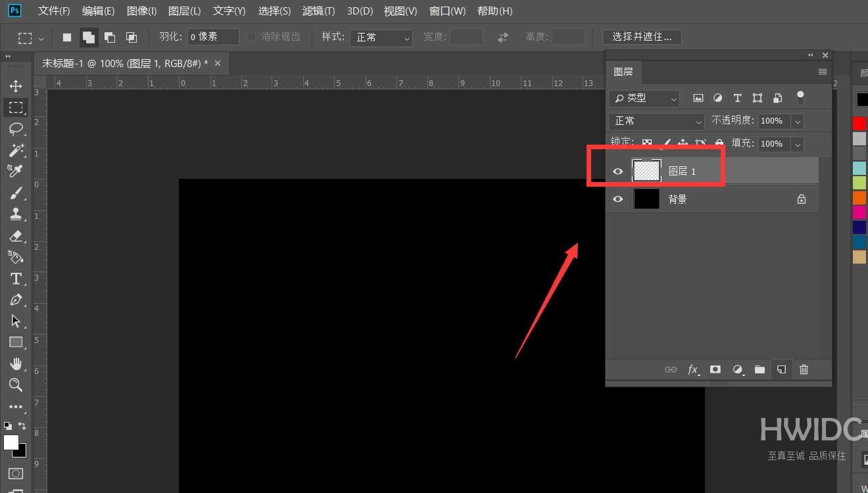Click the swap foreground/background colors icon
Image resolution: width=868 pixels, height=493 pixels.
[22, 426]
